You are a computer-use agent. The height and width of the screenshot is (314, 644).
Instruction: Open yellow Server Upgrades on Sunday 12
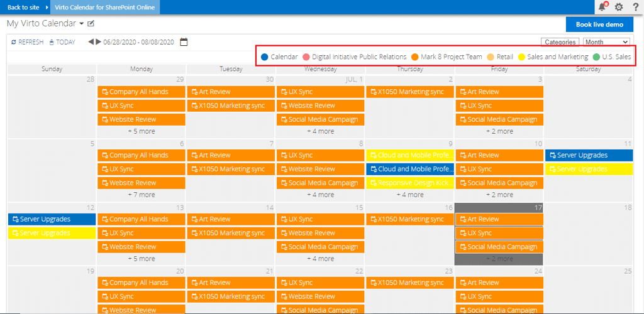(x=52, y=233)
